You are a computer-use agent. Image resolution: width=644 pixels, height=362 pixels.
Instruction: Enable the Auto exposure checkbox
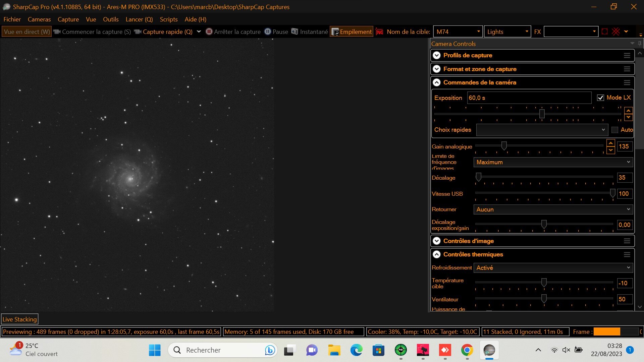[x=614, y=130]
